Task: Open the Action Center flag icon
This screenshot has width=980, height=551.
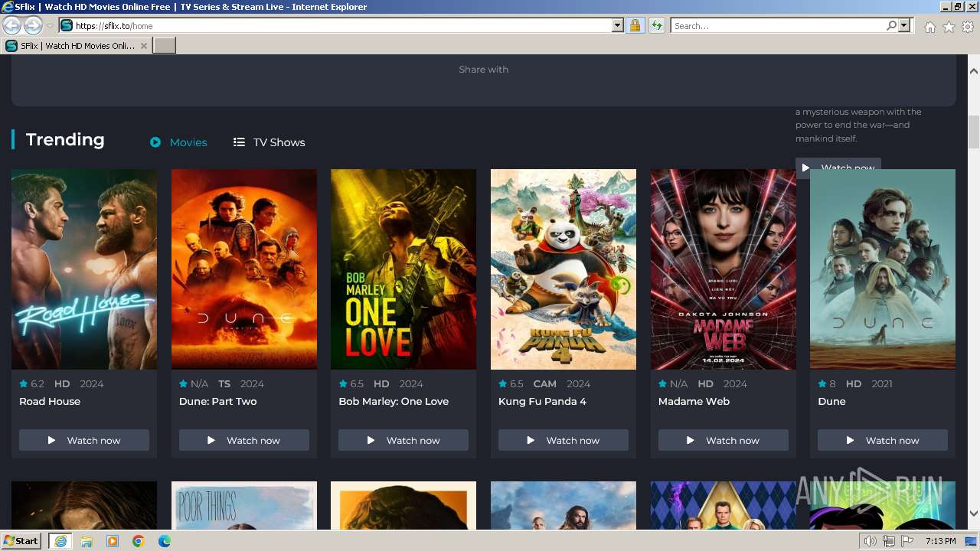Action: point(906,541)
